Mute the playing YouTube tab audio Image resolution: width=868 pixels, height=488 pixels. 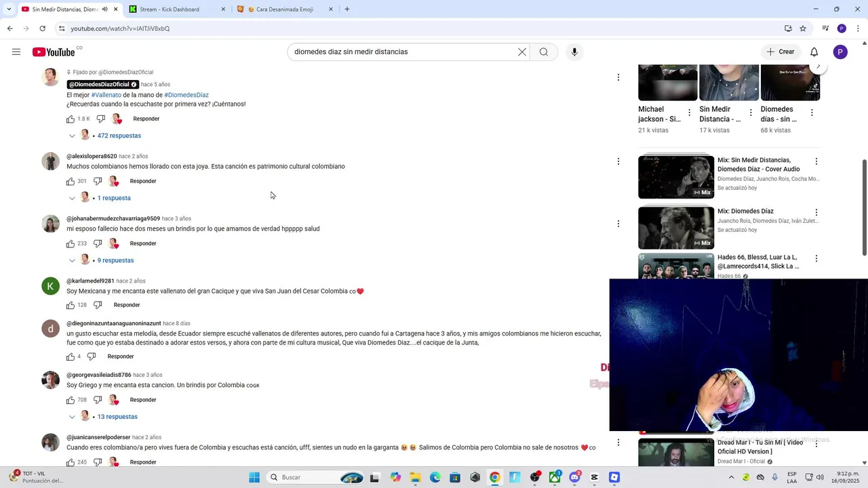pos(104,9)
